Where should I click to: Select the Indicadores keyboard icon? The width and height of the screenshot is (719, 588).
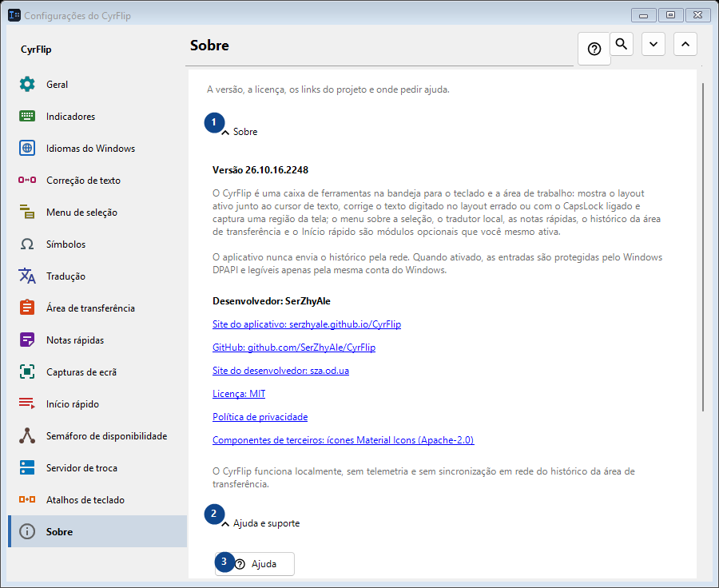(27, 117)
